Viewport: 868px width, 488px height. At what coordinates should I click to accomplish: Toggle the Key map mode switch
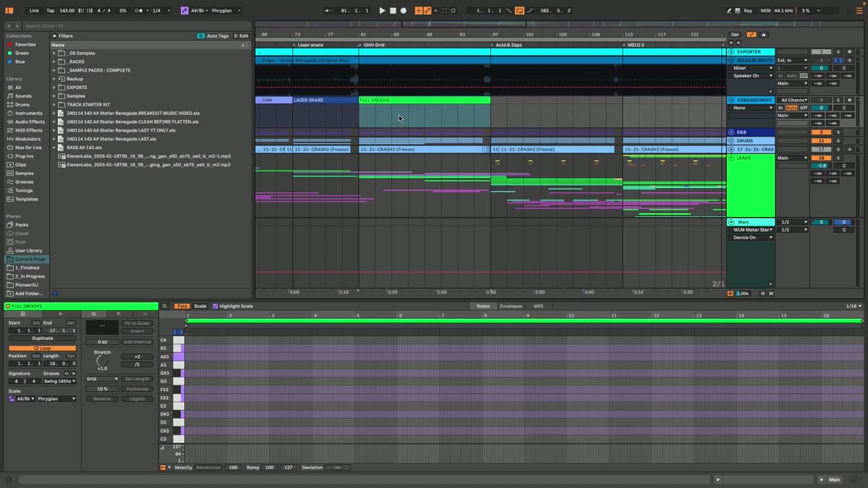coord(748,11)
